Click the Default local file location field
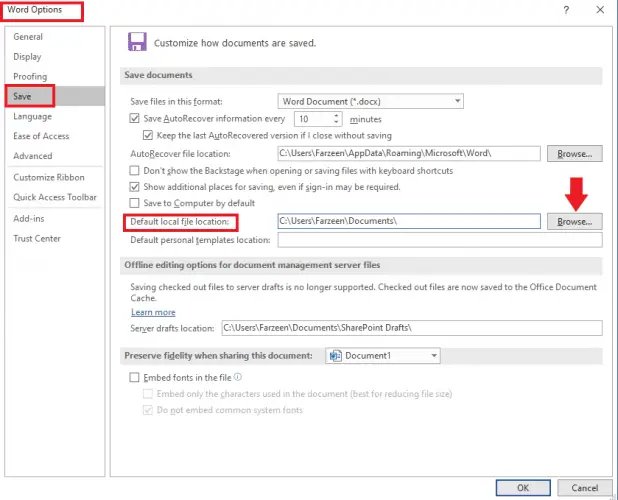Viewport: 618px width, 500px height. 409,221
